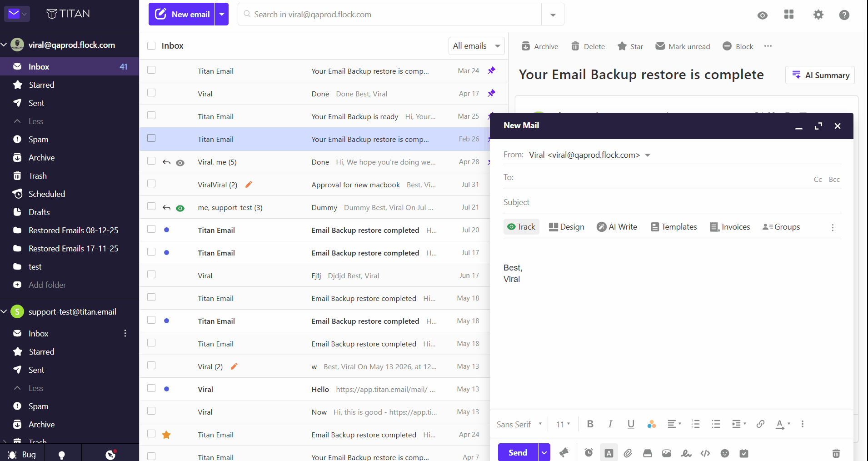
Task: Click the calendar check icon in compose
Action: [x=744, y=453]
